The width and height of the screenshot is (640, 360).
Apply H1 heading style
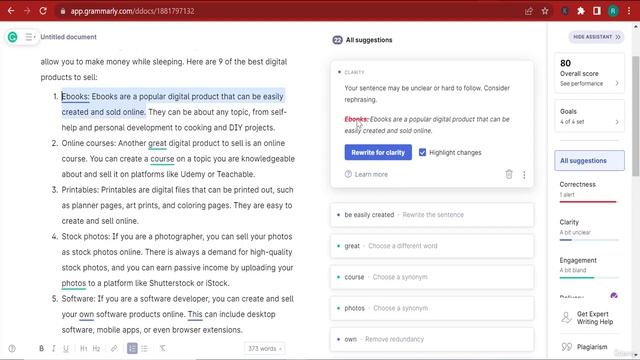(84, 349)
